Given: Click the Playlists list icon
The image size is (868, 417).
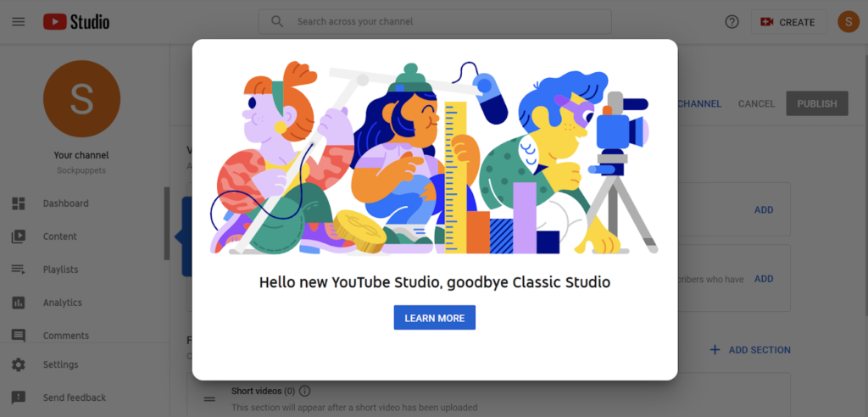Looking at the screenshot, I should tap(18, 270).
